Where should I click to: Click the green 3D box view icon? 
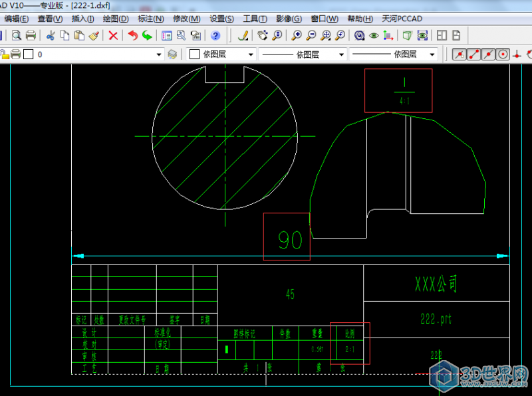point(407,35)
